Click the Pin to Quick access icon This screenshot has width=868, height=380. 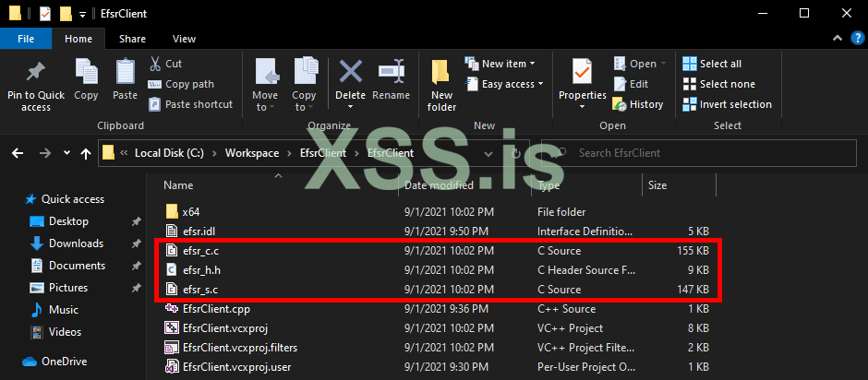(36, 72)
